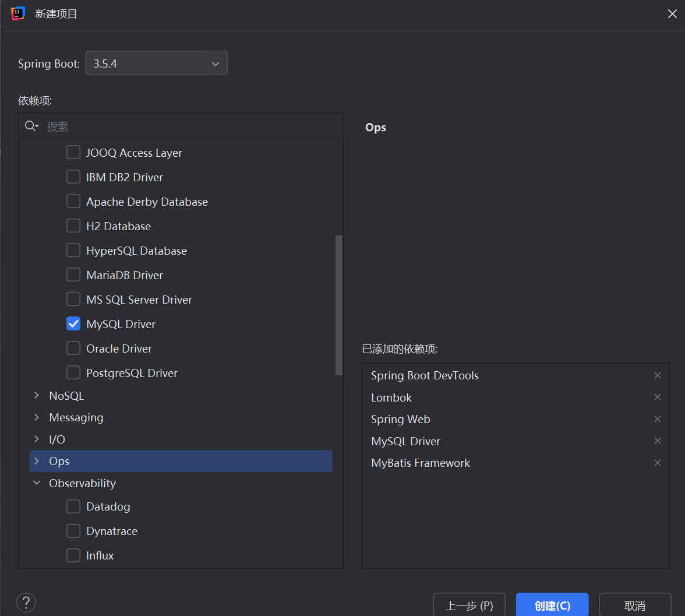This screenshot has width=685, height=616.
Task: Select MySQL Driver row in added list
Action: pos(515,441)
